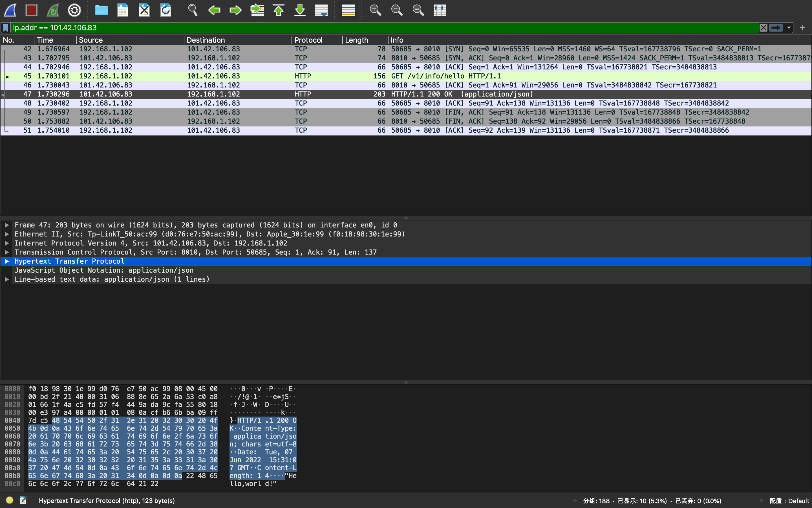Add a display filter button
Image resolution: width=812 pixels, height=508 pixels.
[x=802, y=28]
